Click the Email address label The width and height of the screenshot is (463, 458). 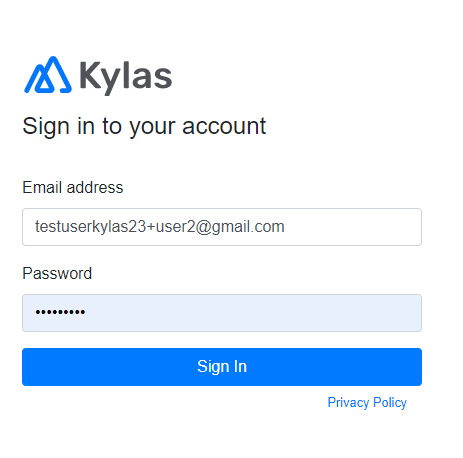[73, 187]
